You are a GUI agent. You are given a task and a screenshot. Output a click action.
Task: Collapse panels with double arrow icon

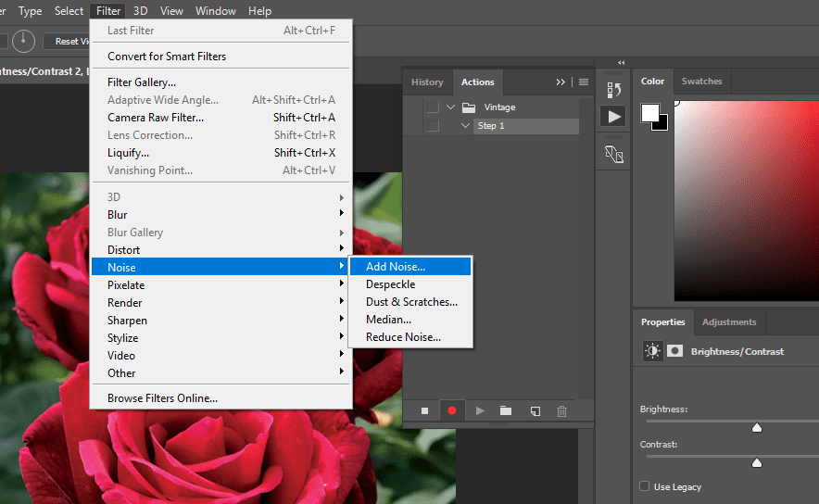621,63
